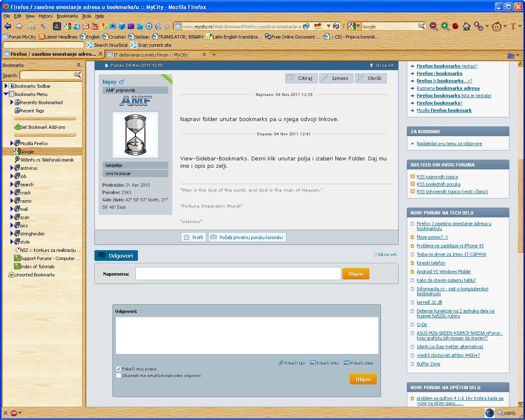Click higuy username link
Image resolution: width=525 pixels, height=420 pixels.
(x=110, y=82)
